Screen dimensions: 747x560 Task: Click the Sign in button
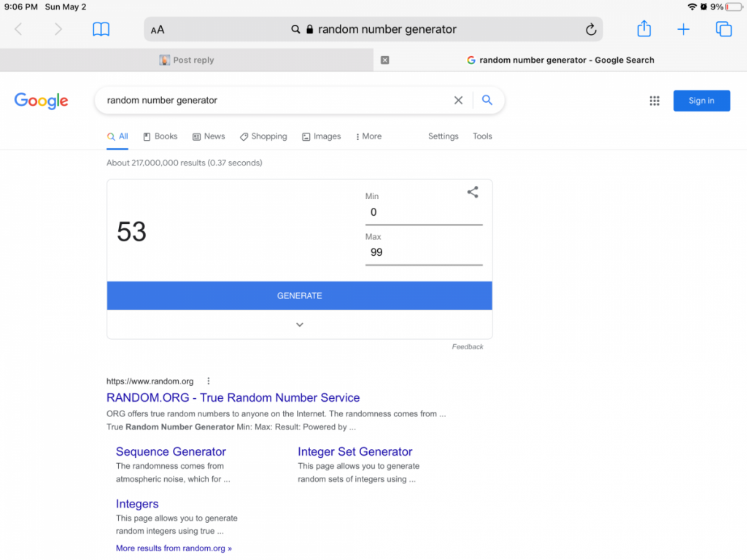(x=701, y=101)
